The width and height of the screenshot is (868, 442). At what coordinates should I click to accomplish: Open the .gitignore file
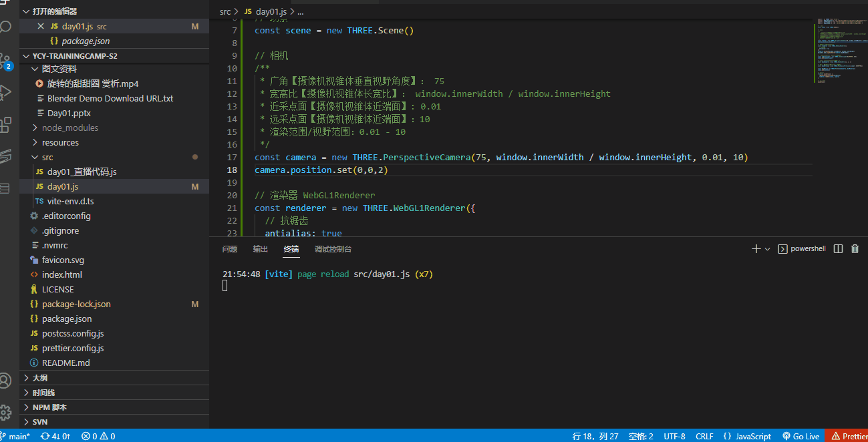click(x=114, y=230)
